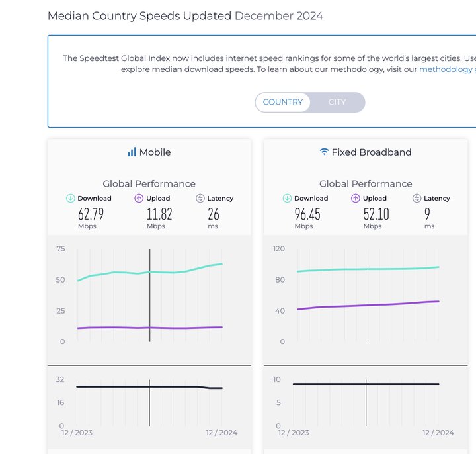Viewport: 476px width, 454px height.
Task: Open the methodology link
Action: (446, 69)
